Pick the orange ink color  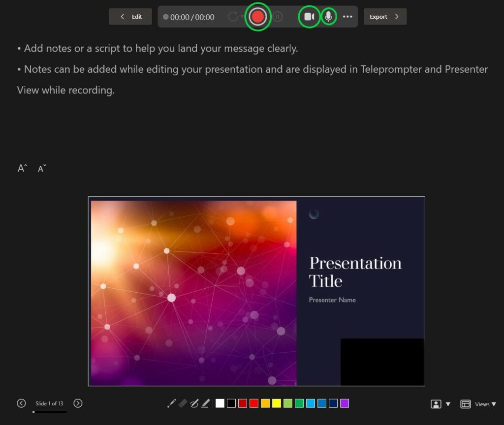click(x=265, y=403)
